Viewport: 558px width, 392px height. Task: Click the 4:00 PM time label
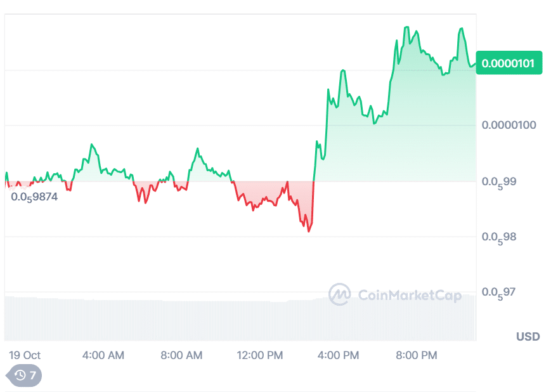pyautogui.click(x=339, y=355)
